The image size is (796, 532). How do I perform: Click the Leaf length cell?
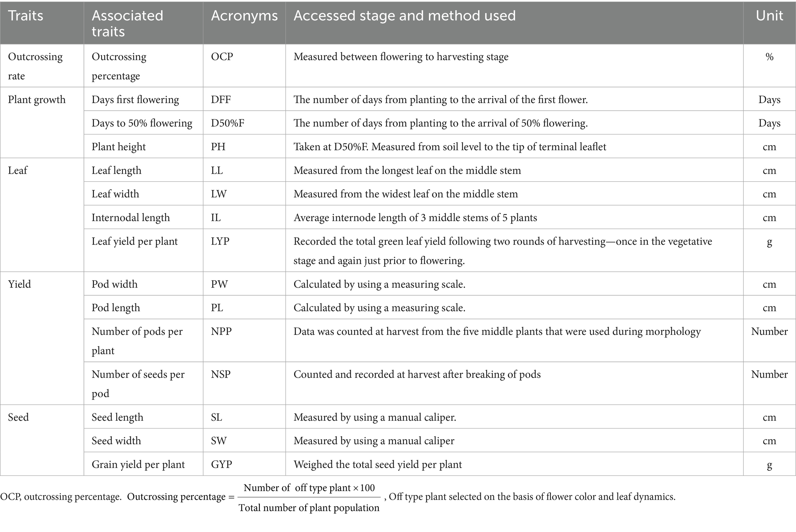click(116, 171)
